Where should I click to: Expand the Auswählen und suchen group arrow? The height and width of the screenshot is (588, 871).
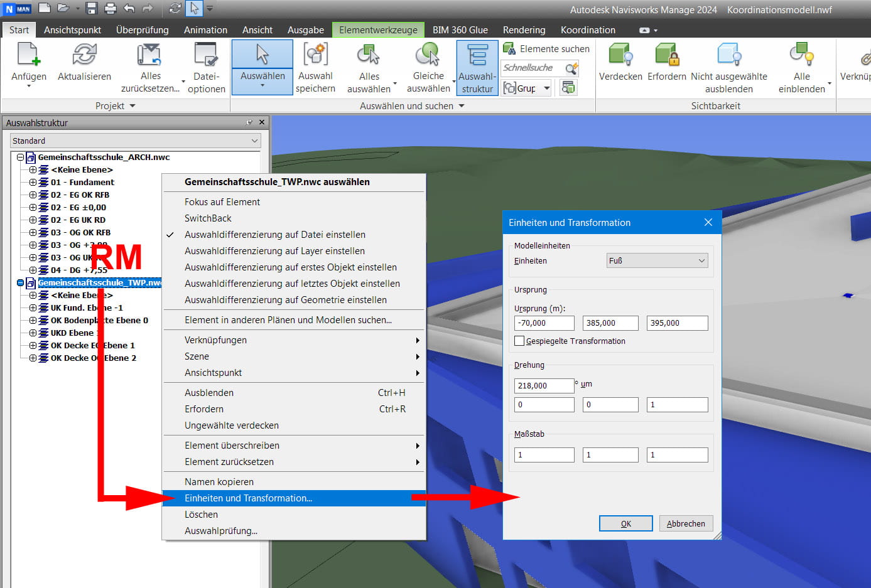tap(462, 106)
